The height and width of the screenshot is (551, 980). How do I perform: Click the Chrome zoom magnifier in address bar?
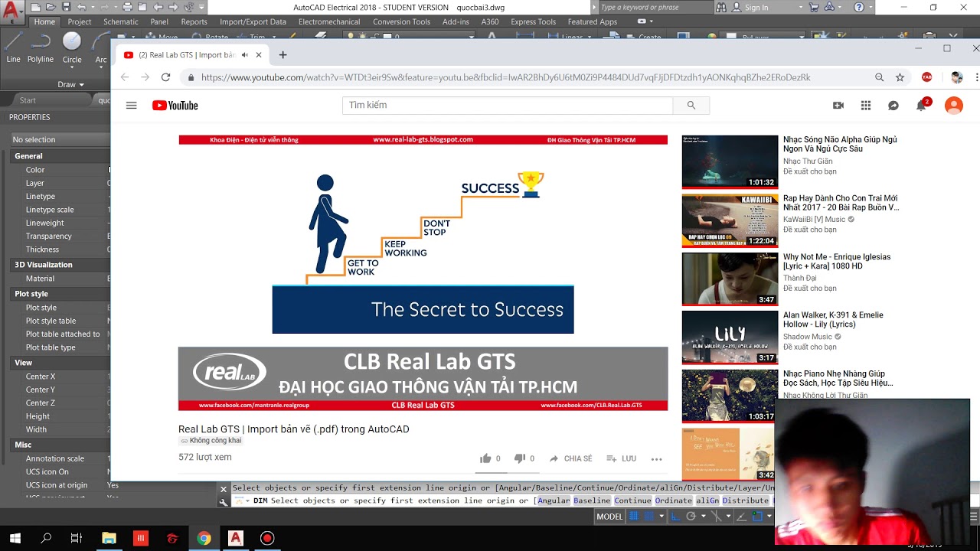[879, 77]
